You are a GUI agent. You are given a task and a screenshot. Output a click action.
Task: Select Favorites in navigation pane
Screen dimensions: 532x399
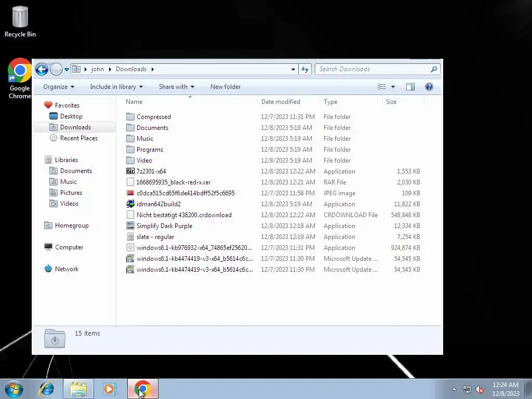coord(67,105)
